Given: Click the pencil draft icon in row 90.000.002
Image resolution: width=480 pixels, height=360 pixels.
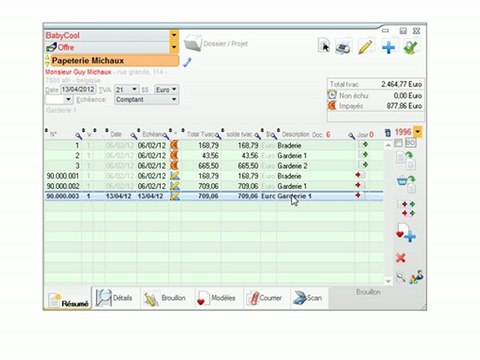Looking at the screenshot, I should pyautogui.click(x=175, y=186).
